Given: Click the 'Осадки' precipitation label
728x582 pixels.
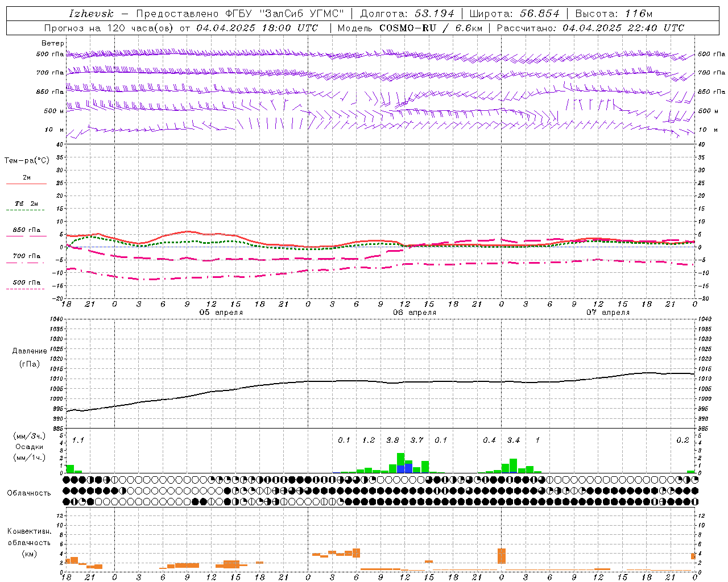Looking at the screenshot, I should 29,447.
